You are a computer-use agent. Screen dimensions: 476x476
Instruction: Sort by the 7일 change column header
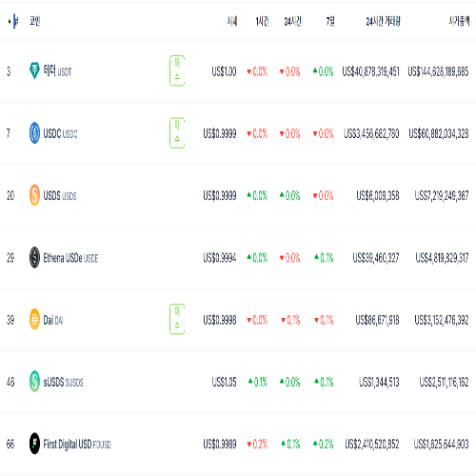pyautogui.click(x=330, y=21)
